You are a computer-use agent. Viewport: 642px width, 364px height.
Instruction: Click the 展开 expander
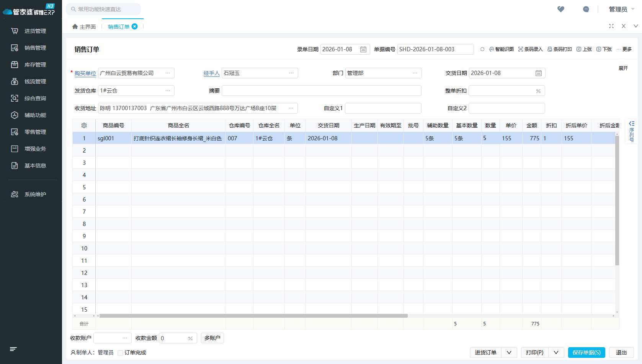623,68
